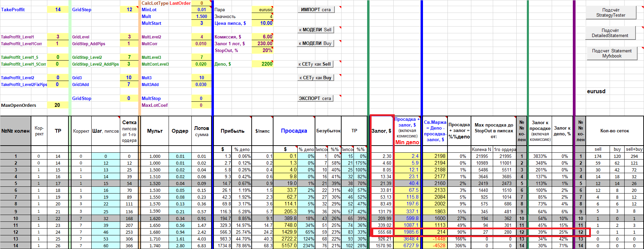Click sell count 174 in row 1
Screen dimensions: 644x249
598,156
